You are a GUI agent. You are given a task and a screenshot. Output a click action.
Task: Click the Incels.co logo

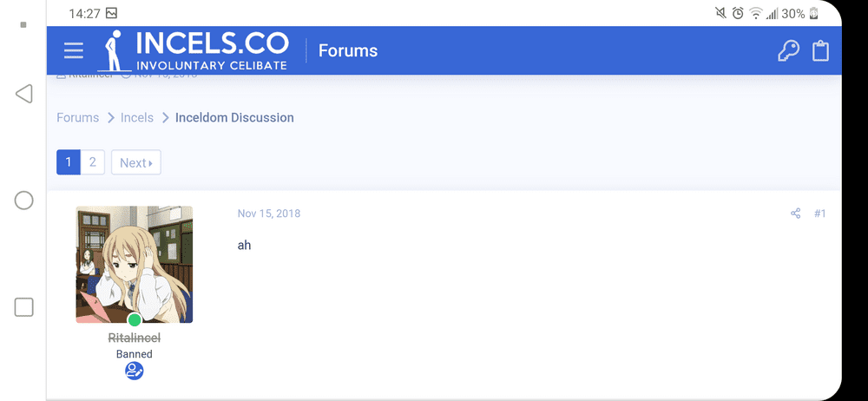pos(194,50)
